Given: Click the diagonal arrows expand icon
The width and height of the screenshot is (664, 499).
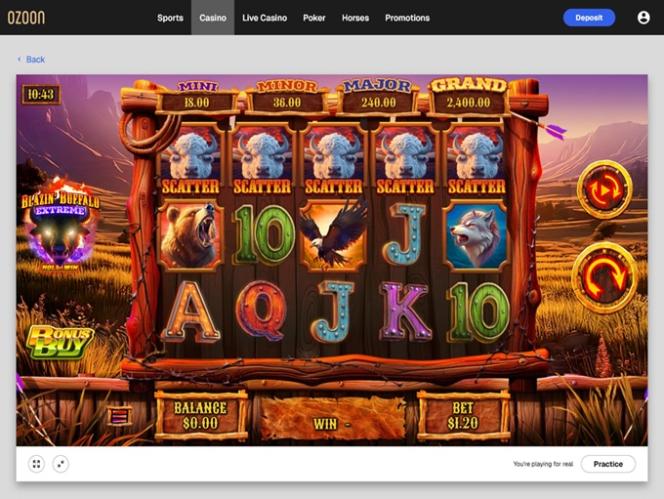Looking at the screenshot, I should [x=61, y=464].
